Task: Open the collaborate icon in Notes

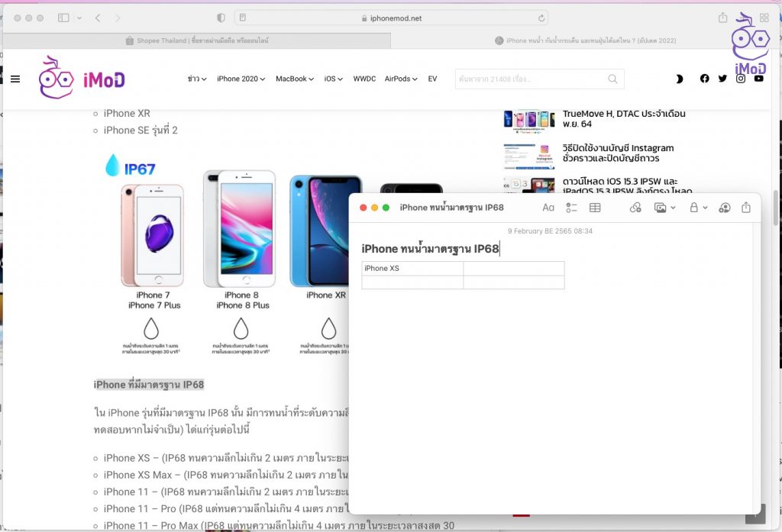Action: [725, 208]
